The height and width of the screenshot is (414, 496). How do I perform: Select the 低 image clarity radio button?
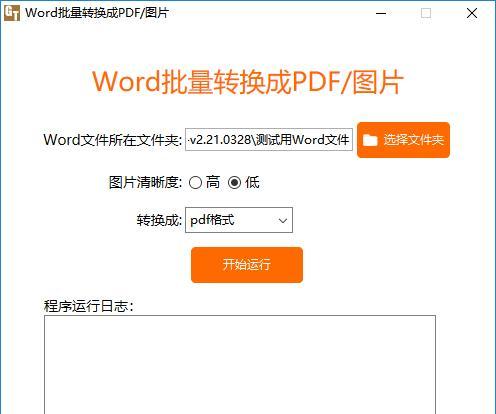(x=234, y=182)
